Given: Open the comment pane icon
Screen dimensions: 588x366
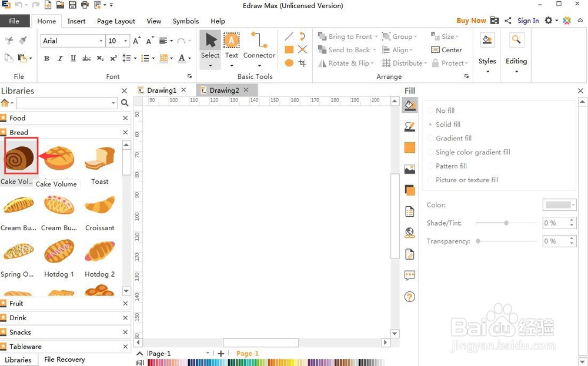Looking at the screenshot, I should click(x=409, y=276).
